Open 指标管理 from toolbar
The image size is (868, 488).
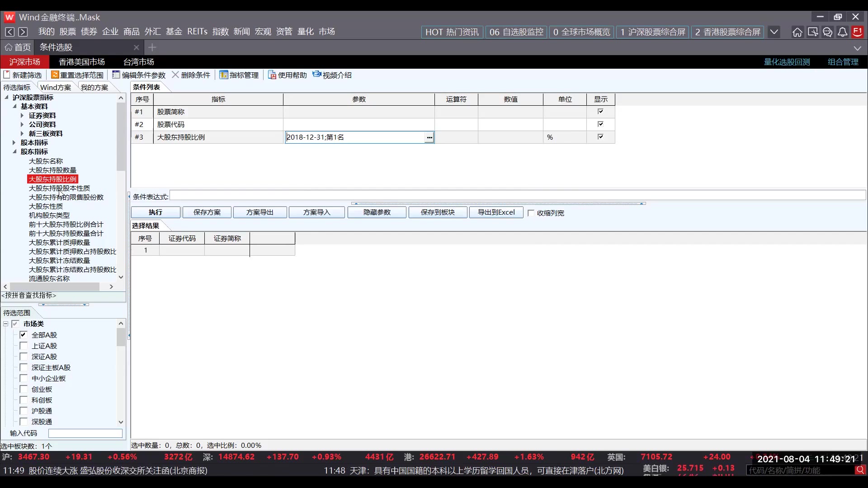[x=239, y=75]
